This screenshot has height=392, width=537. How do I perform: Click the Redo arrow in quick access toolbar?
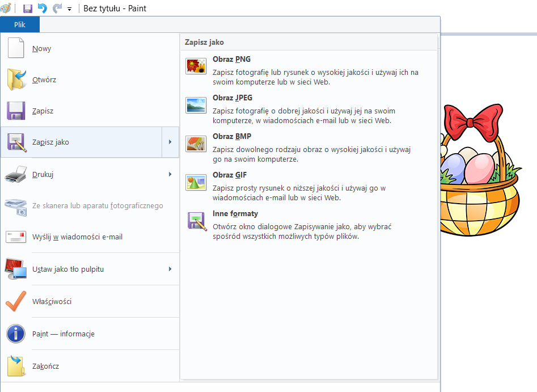pyautogui.click(x=57, y=8)
